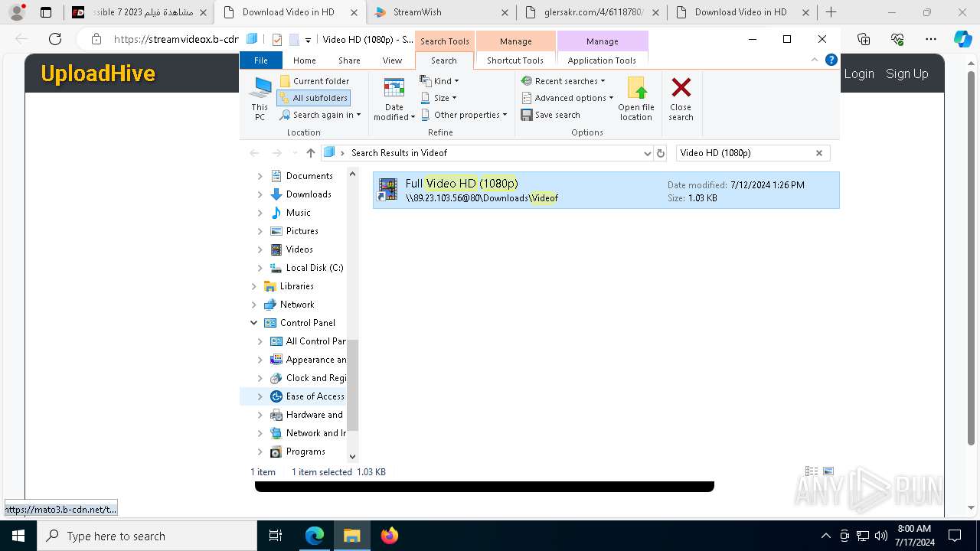Screen dimensions: 980x551
Task: Open the StreamWish browser tab
Action: pyautogui.click(x=442, y=12)
